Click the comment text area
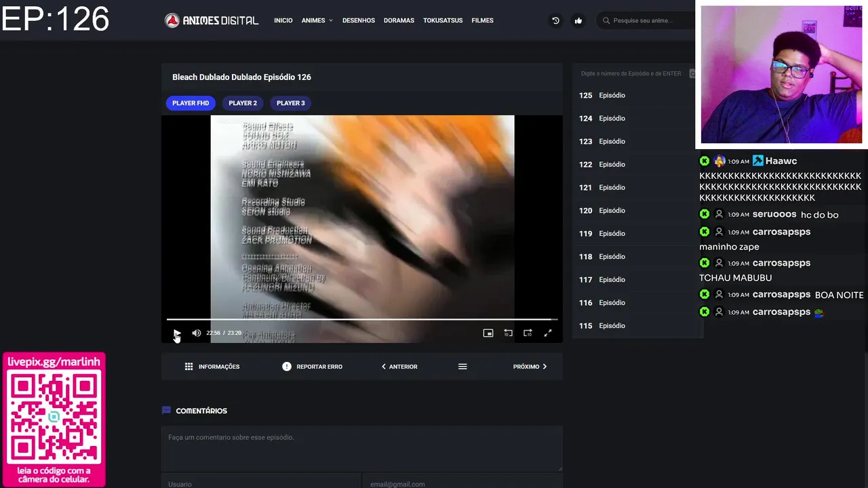Image resolution: width=868 pixels, height=488 pixels. pos(362,449)
